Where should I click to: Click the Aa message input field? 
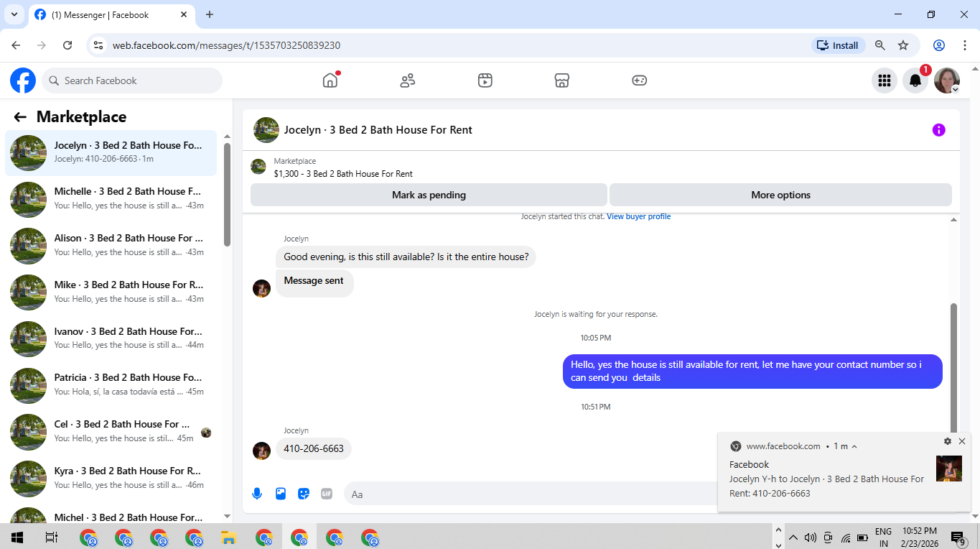point(530,494)
